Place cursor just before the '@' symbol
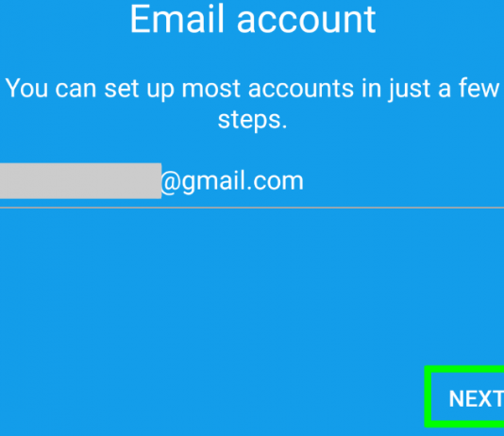Image resolution: width=504 pixels, height=436 pixels. pos(160,181)
